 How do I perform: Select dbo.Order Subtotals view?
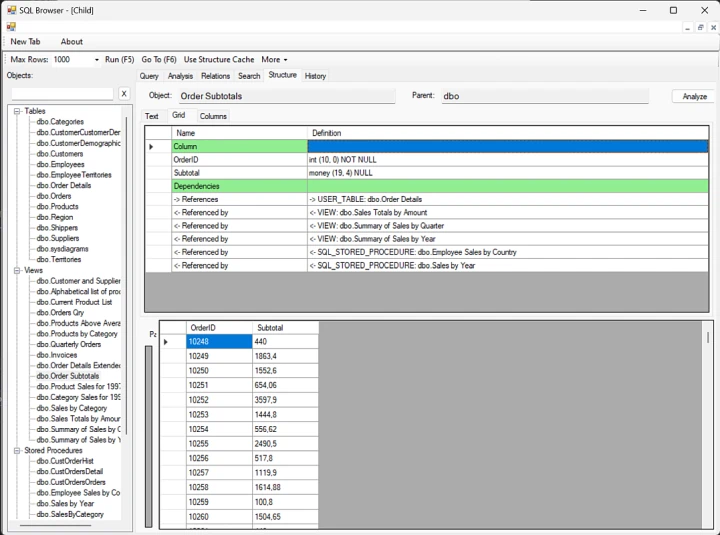point(68,376)
